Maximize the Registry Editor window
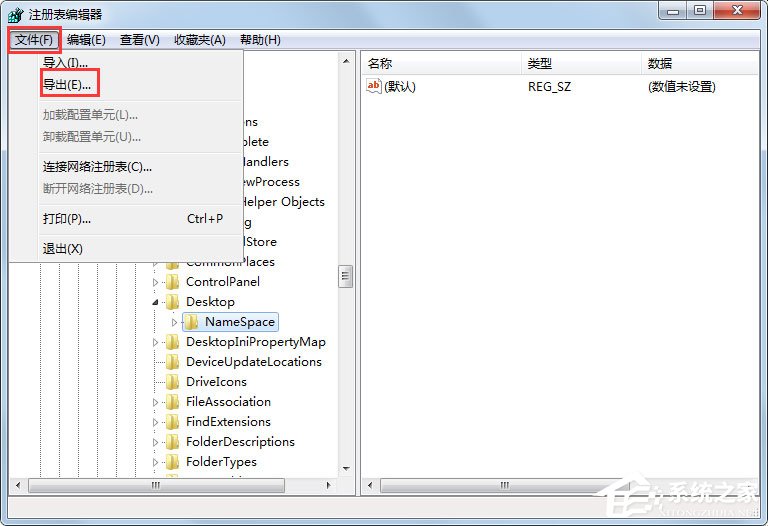Image resolution: width=768 pixels, height=526 pixels. (700, 11)
